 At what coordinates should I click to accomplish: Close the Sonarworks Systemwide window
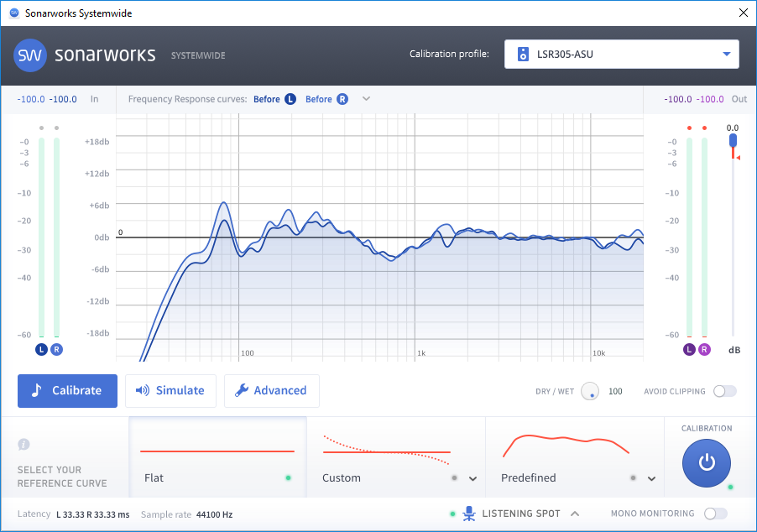(x=744, y=13)
